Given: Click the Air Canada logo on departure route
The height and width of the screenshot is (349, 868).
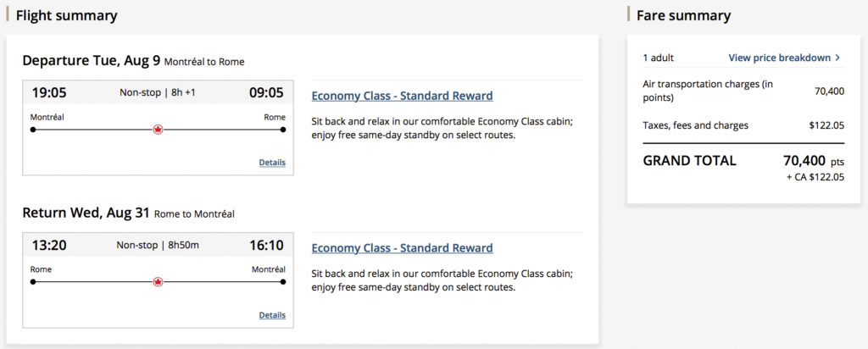Looking at the screenshot, I should pyautogui.click(x=158, y=130).
